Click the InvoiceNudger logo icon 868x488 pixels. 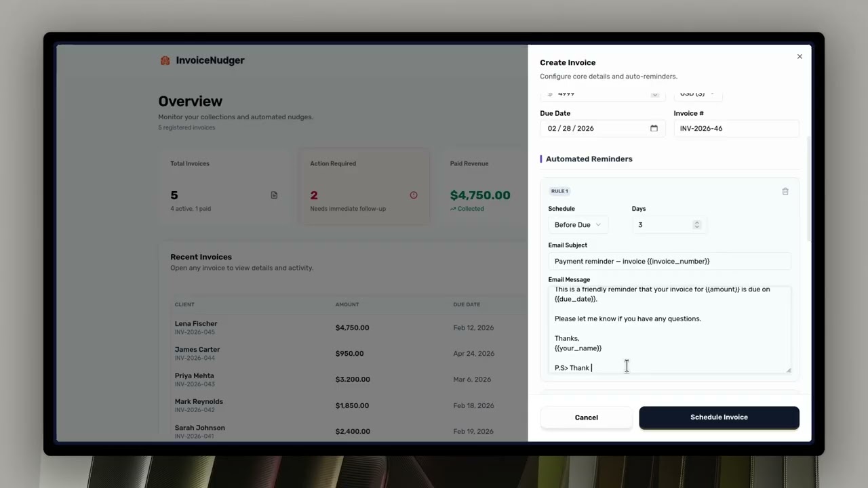pos(165,60)
